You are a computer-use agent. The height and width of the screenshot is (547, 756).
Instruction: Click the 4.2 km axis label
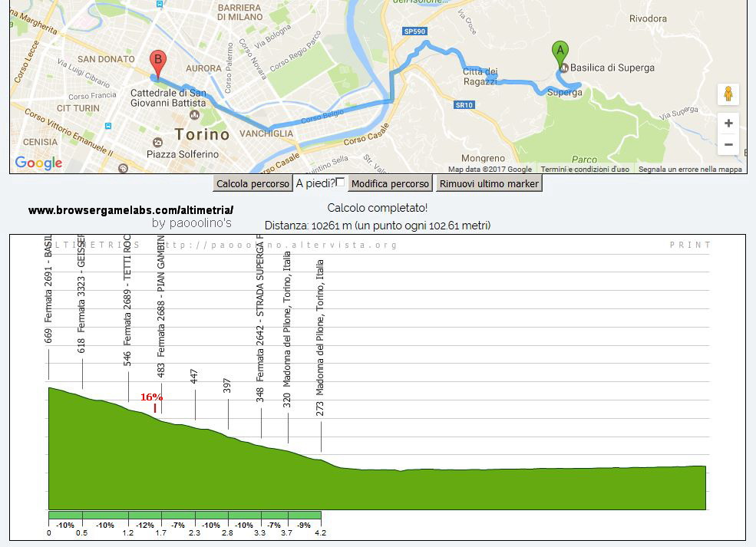click(320, 533)
